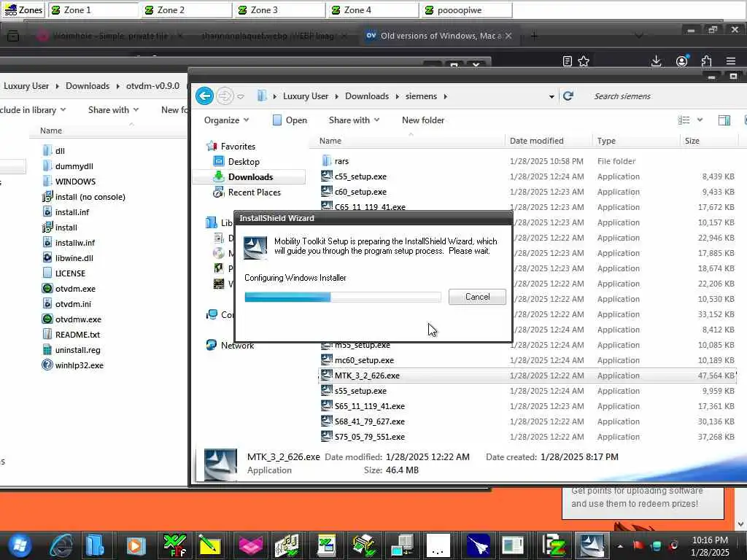Select README.txt in otvdm window
This screenshot has width=747, height=560.
pos(77,334)
